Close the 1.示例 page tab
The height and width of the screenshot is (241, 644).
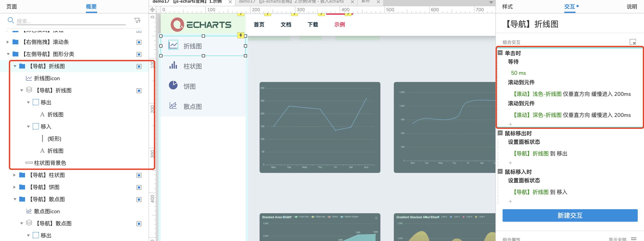[230, 2]
